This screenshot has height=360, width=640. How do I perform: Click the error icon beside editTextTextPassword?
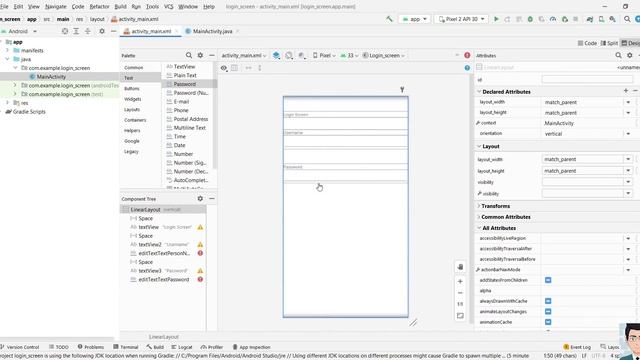[200, 280]
